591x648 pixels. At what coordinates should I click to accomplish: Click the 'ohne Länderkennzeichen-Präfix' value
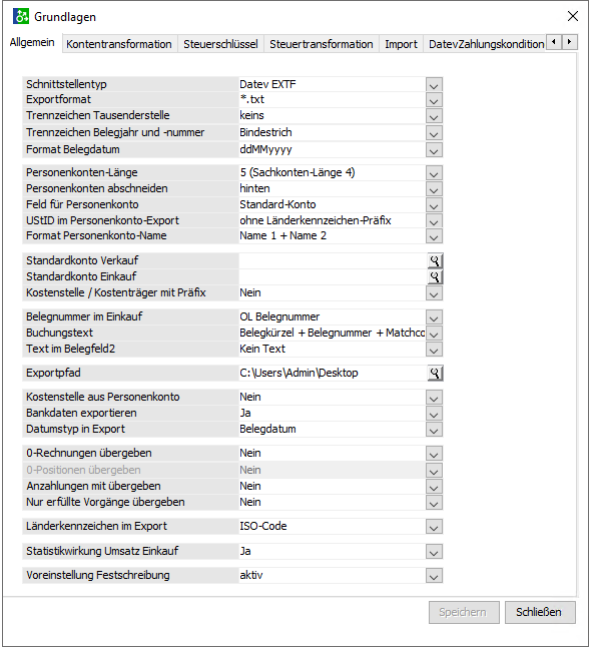pyautogui.click(x=315, y=221)
